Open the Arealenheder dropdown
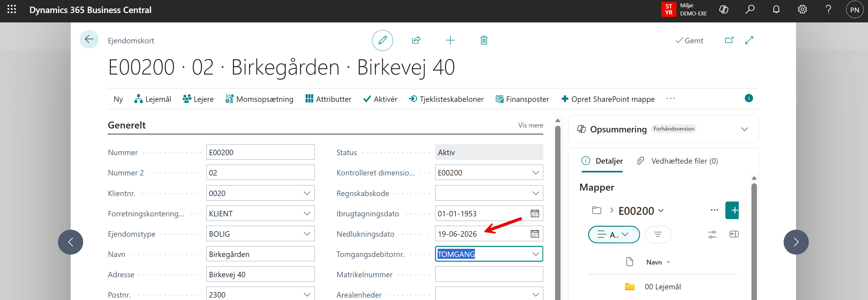Screen dimensions: 868x300 535,295
